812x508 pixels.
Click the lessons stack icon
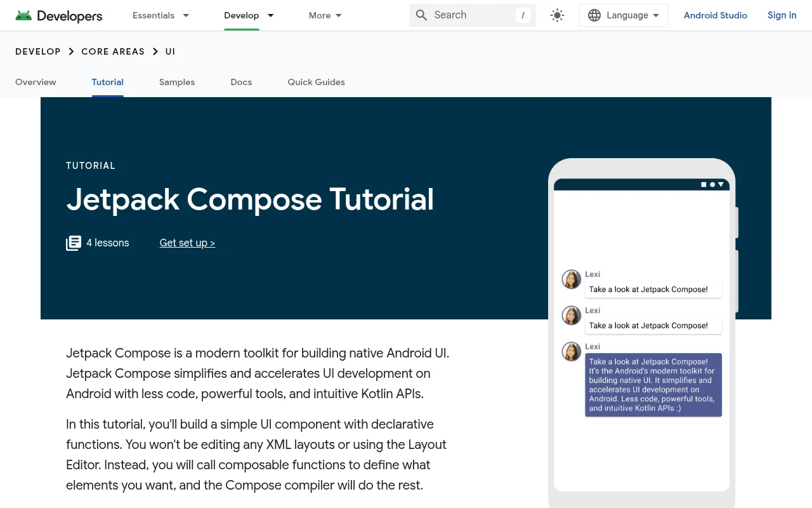[x=74, y=243]
